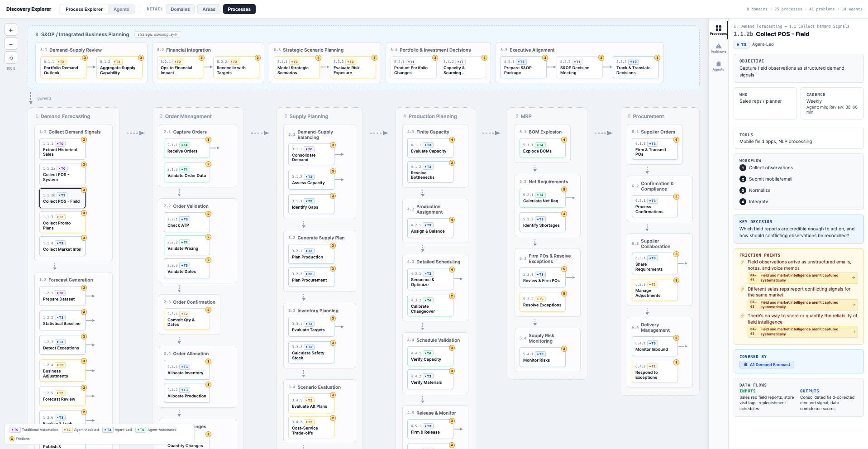Click friction badge on Portfolio Demand Outlook

(x=85, y=57)
